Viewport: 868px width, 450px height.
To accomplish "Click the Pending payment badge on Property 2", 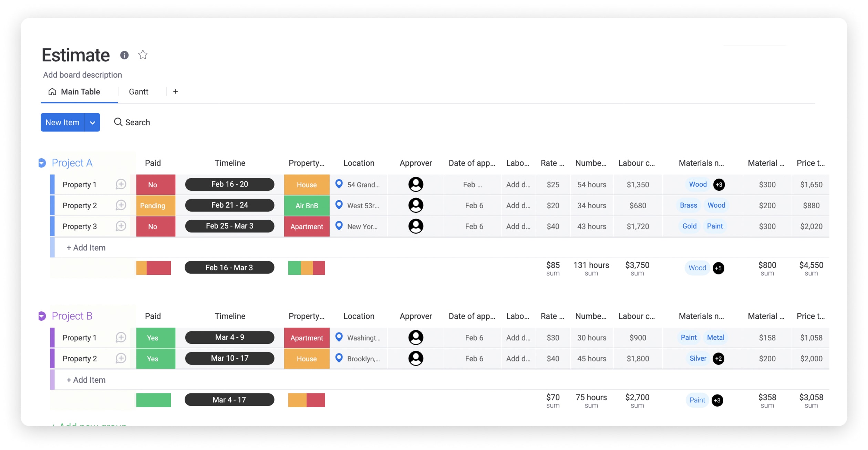I will [x=153, y=206].
